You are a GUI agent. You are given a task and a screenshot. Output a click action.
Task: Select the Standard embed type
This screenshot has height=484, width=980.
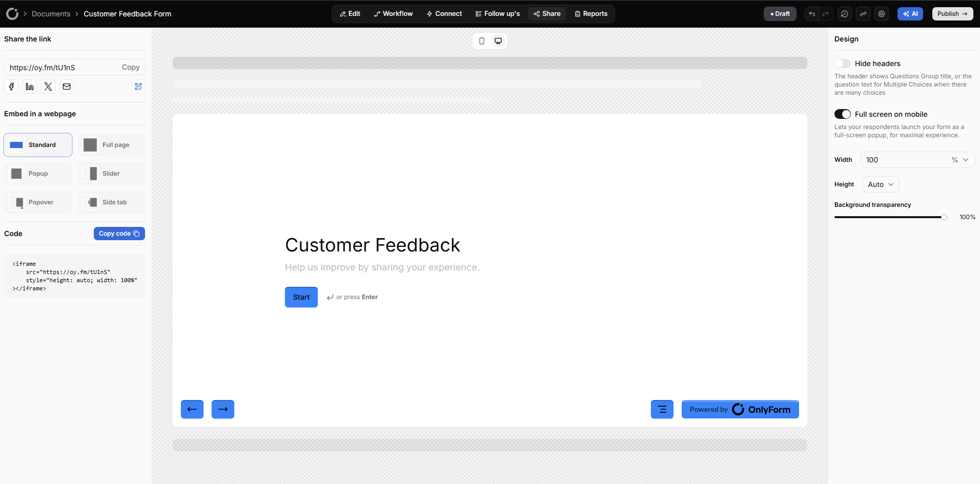click(38, 145)
